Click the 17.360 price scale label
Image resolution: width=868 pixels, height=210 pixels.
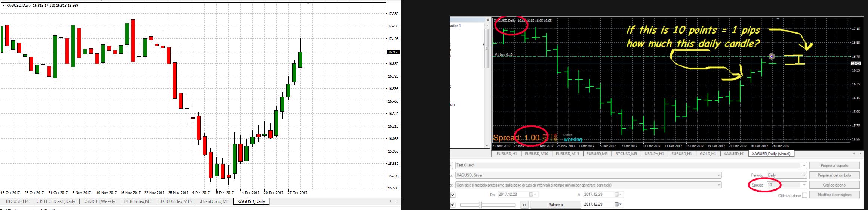point(393,14)
